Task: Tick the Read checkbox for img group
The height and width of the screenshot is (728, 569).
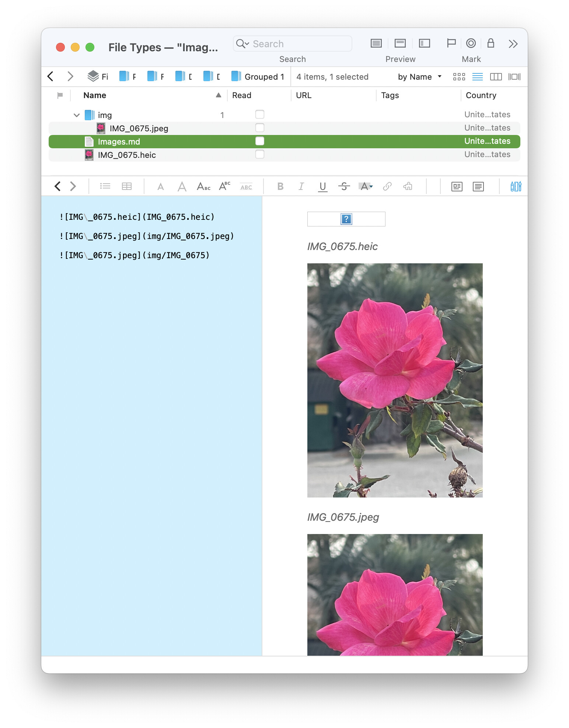Action: (260, 115)
